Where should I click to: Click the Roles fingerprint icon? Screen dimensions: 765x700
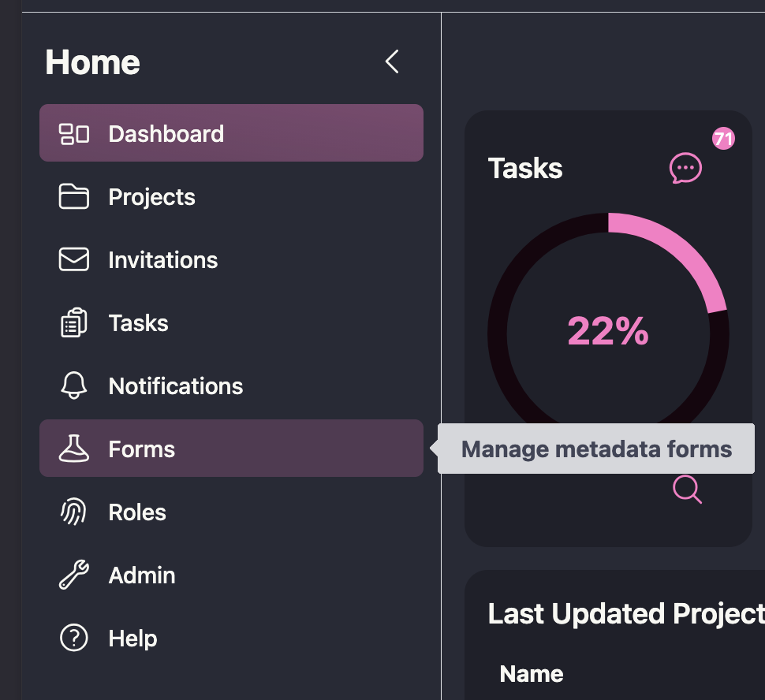point(73,512)
